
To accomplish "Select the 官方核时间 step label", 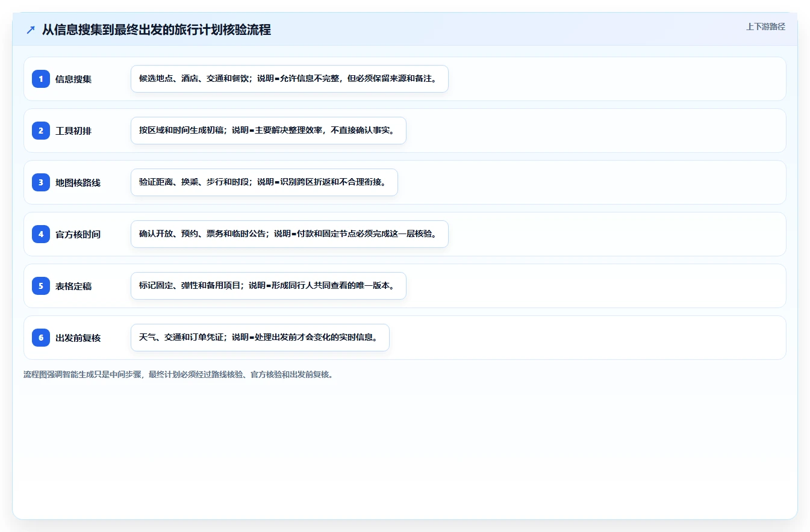I will click(x=78, y=234).
